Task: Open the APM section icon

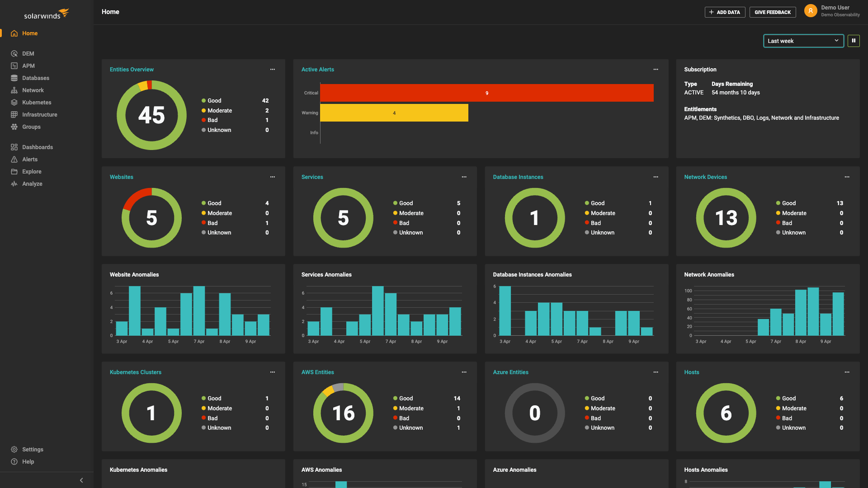Action: pyautogui.click(x=14, y=66)
